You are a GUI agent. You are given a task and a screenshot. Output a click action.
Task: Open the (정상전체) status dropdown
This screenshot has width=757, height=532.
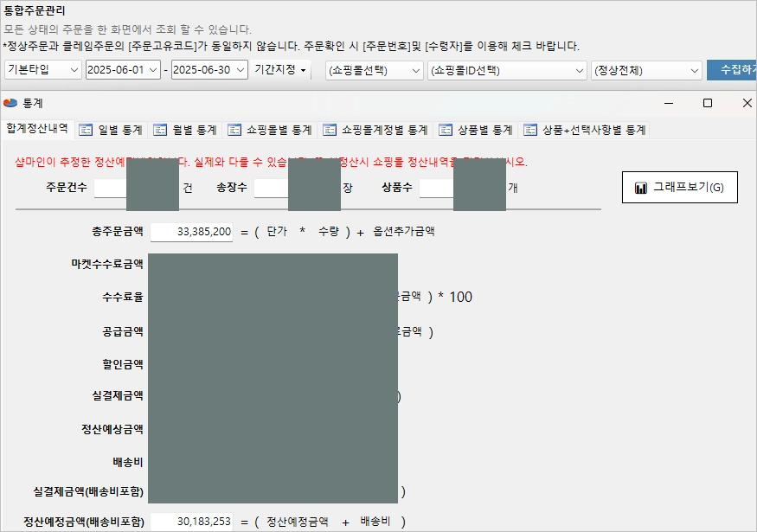pyautogui.click(x=646, y=70)
